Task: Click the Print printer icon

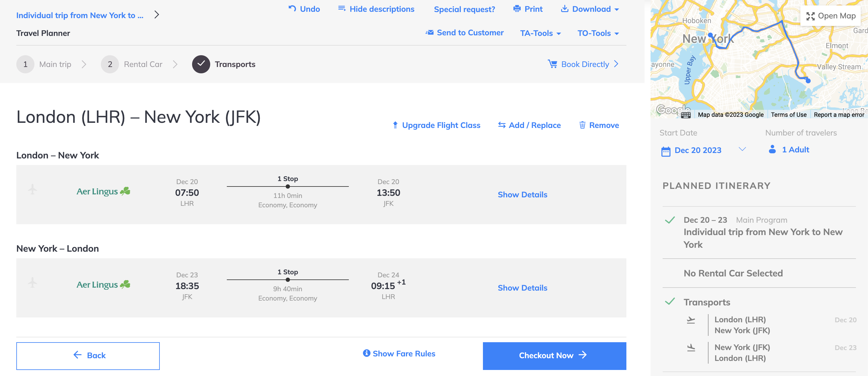Action: [517, 8]
